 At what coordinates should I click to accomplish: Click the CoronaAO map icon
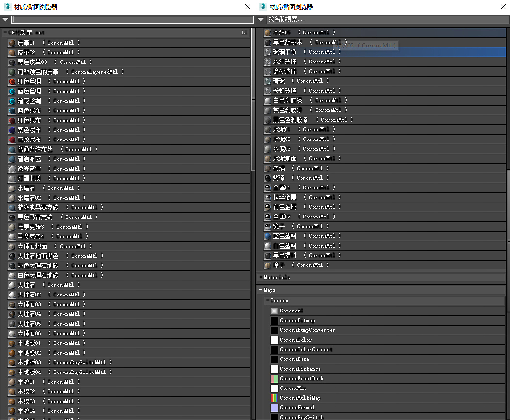click(274, 311)
